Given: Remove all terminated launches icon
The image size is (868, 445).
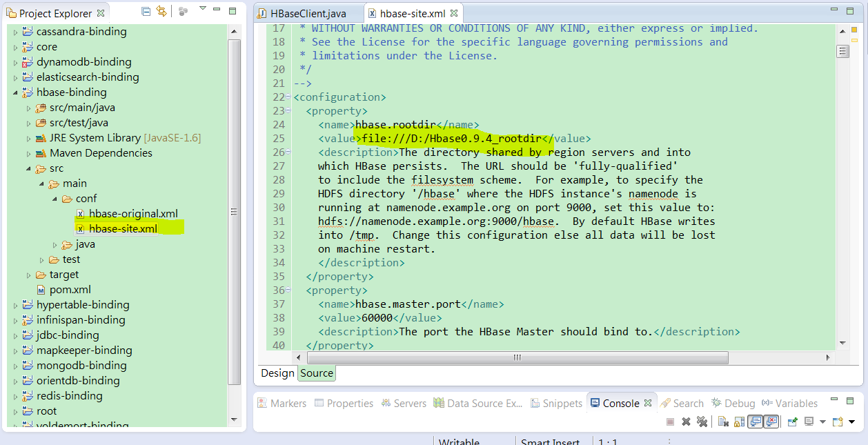Looking at the screenshot, I should 702,422.
